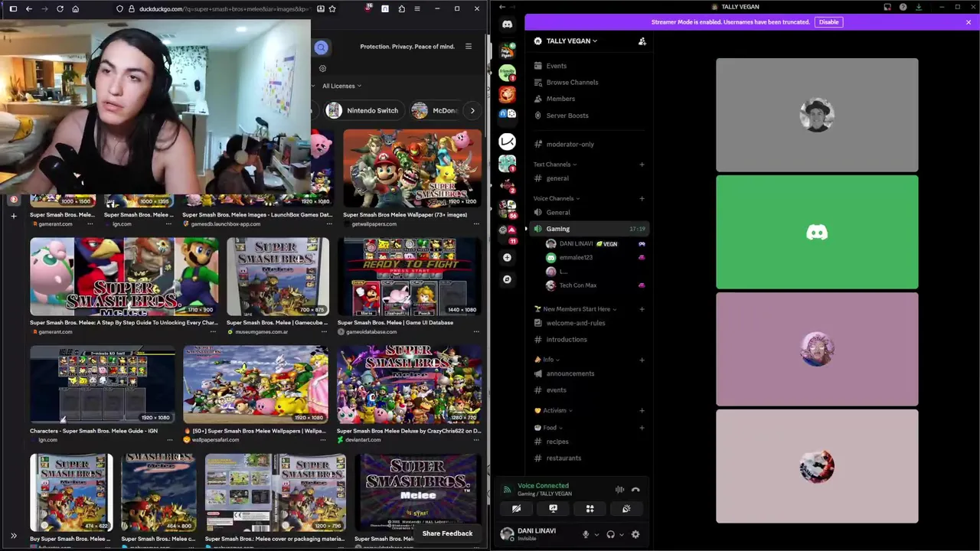Viewport: 980px width, 551px height.
Task: Click the DuckDuckGo search magnifier button
Action: tap(321, 47)
